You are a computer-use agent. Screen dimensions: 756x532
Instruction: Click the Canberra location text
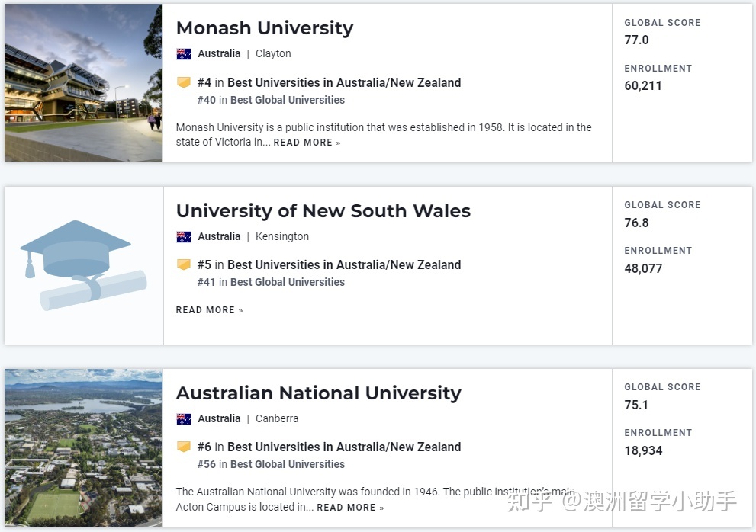[x=277, y=418]
